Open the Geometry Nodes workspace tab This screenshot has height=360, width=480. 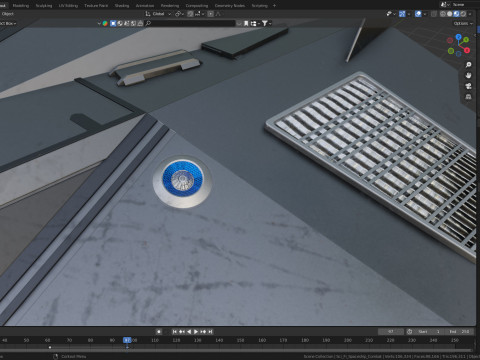point(230,6)
